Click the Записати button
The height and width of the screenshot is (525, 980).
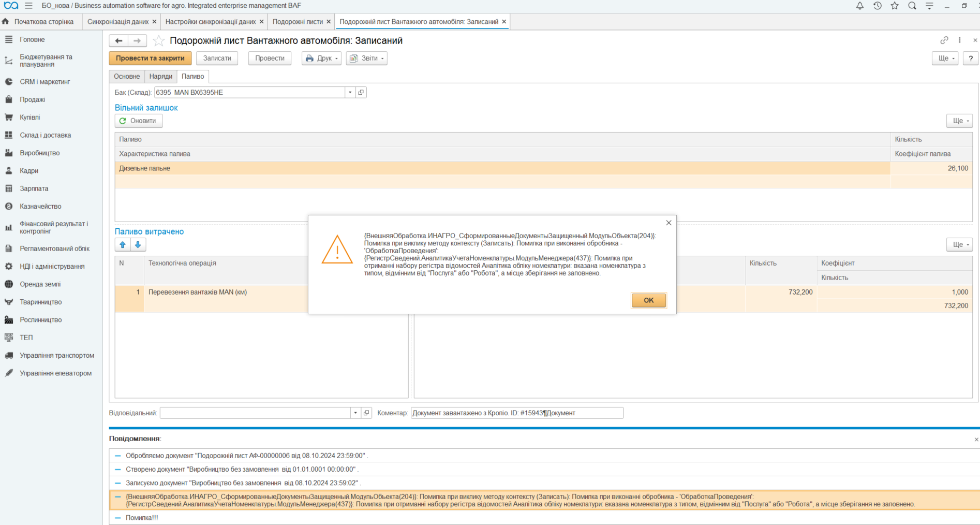point(217,58)
